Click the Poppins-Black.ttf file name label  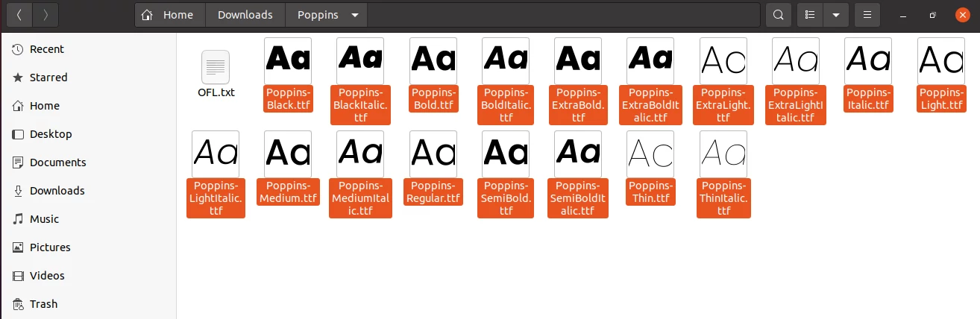click(288, 99)
